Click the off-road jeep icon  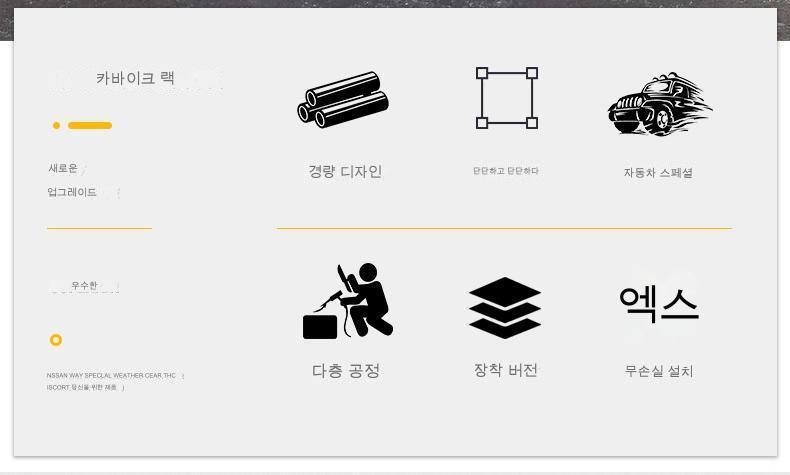[659, 104]
